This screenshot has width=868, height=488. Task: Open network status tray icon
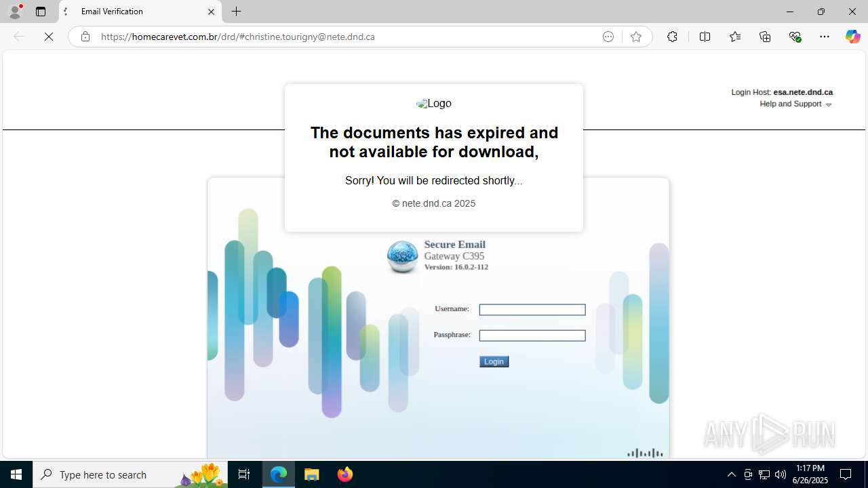click(764, 474)
